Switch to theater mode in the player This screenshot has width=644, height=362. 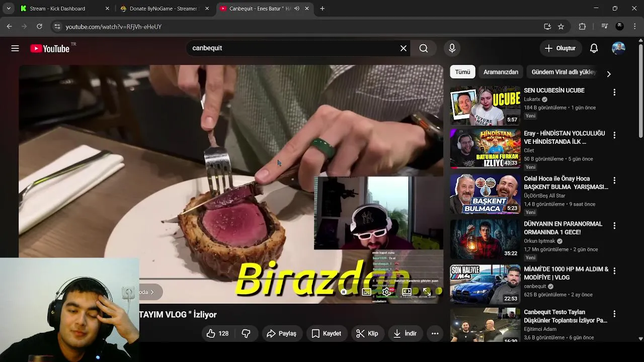coord(407,292)
